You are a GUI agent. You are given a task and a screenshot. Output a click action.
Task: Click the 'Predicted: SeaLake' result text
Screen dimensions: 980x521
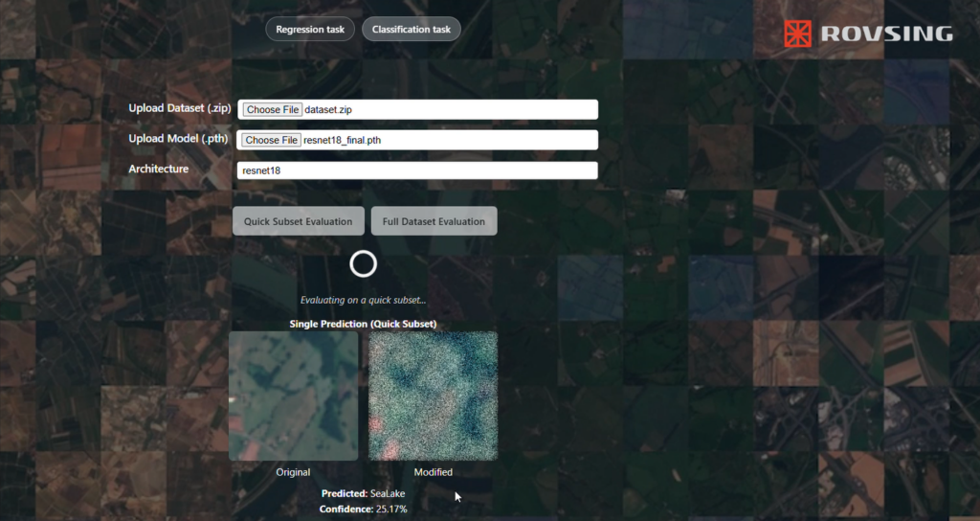click(363, 493)
